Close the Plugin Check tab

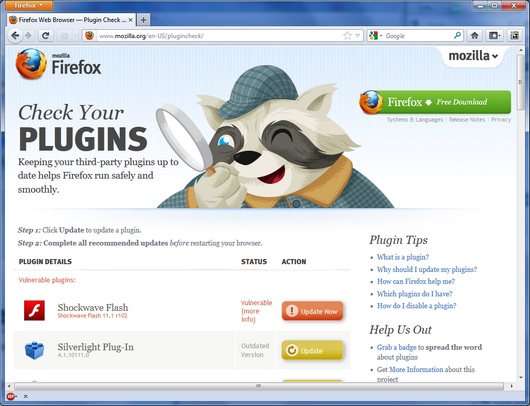click(130, 20)
